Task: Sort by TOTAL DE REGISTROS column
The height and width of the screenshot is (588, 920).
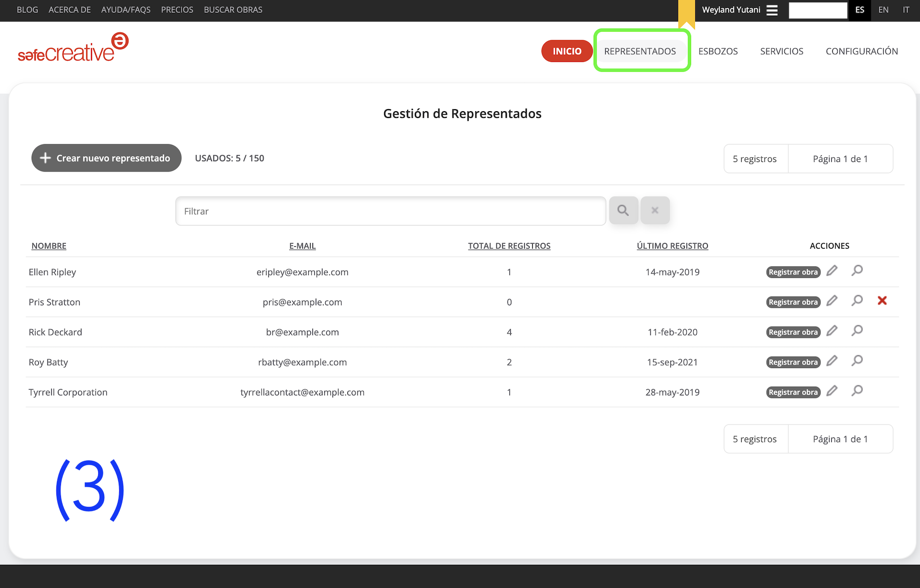Action: (509, 246)
